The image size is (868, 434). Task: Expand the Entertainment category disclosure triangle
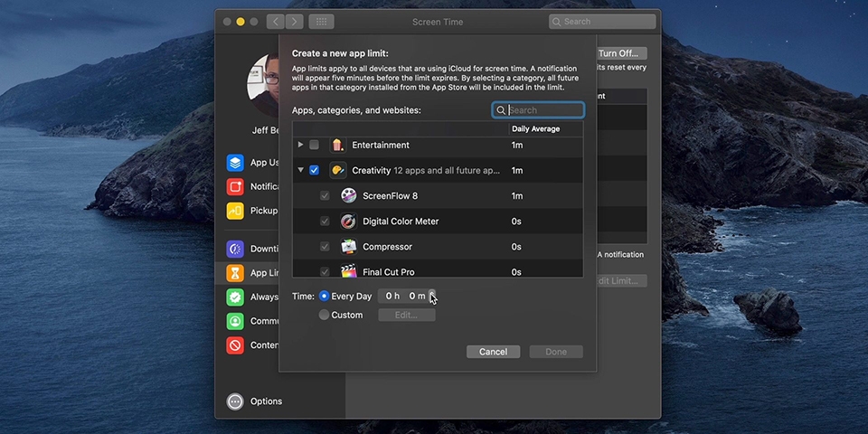pyautogui.click(x=300, y=145)
